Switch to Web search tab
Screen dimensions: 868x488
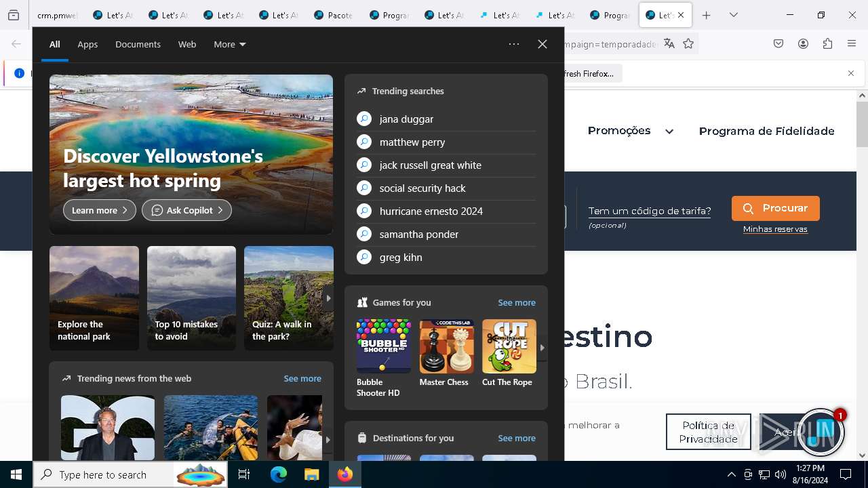187,44
